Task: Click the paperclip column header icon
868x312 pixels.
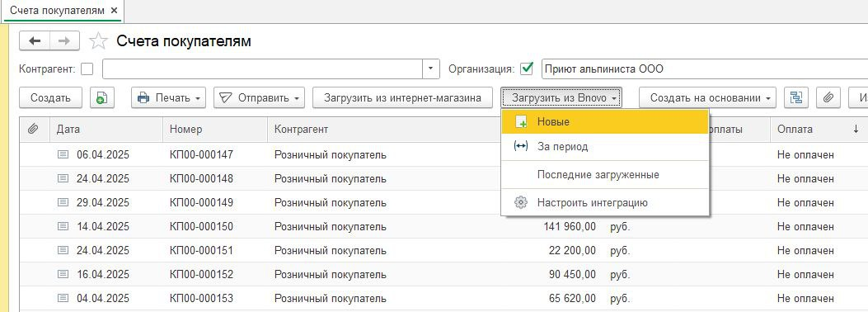Action: (33, 129)
